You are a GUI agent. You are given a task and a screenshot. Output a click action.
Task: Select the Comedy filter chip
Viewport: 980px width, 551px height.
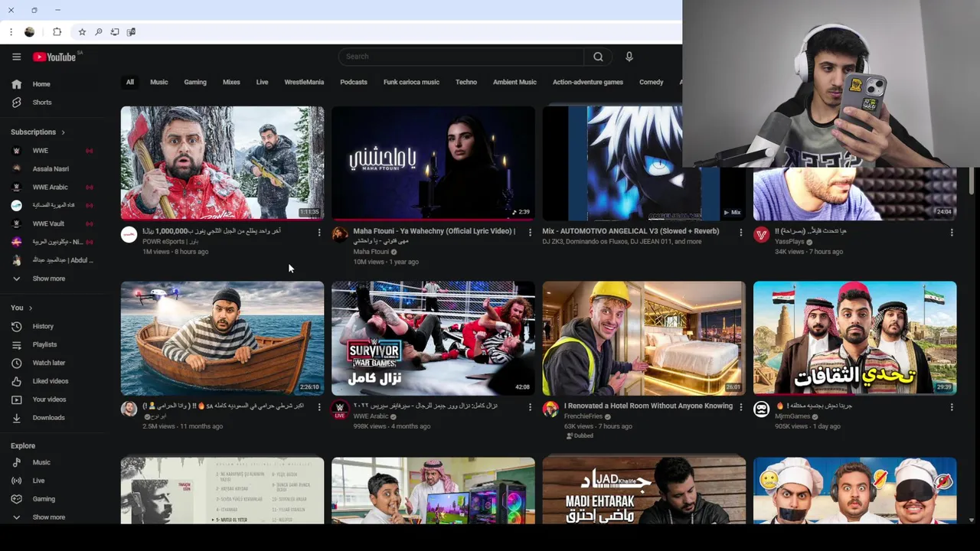coord(652,83)
